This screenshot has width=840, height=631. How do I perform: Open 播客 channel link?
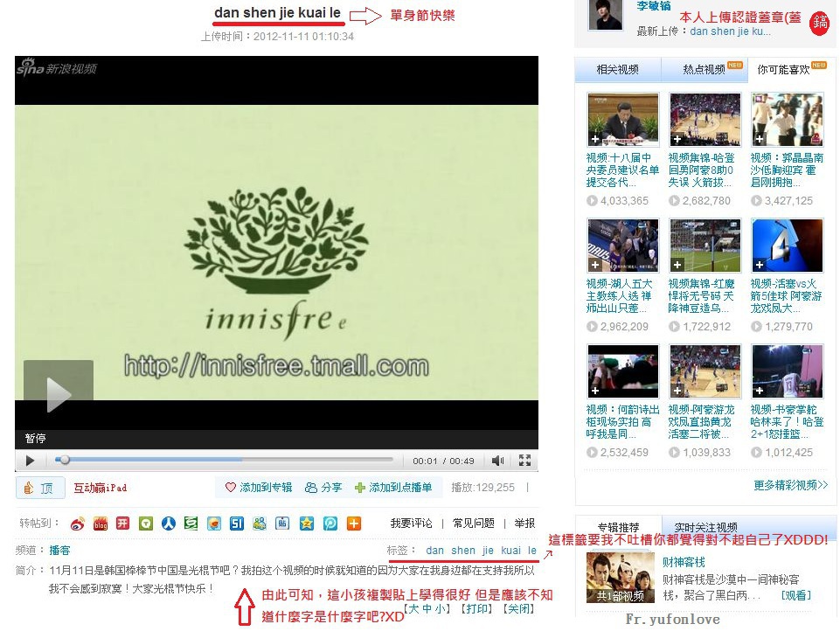pos(59,550)
